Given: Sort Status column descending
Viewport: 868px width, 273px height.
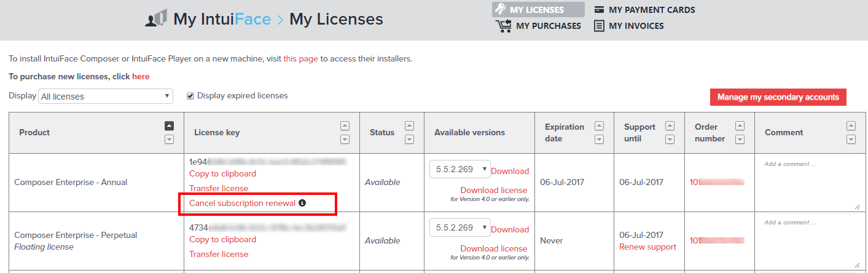Looking at the screenshot, I should [x=409, y=140].
